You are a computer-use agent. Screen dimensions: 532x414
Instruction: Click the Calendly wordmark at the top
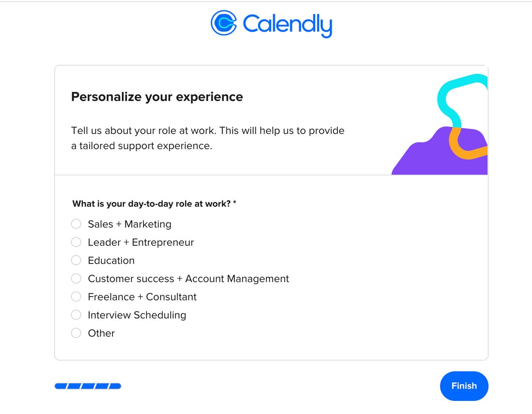pos(287,24)
